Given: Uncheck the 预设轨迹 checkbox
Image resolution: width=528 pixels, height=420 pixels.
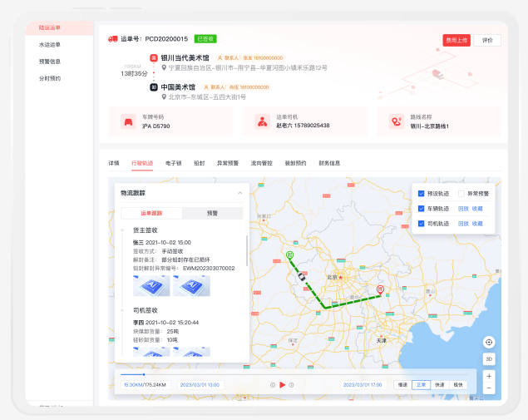Looking at the screenshot, I should (422, 194).
